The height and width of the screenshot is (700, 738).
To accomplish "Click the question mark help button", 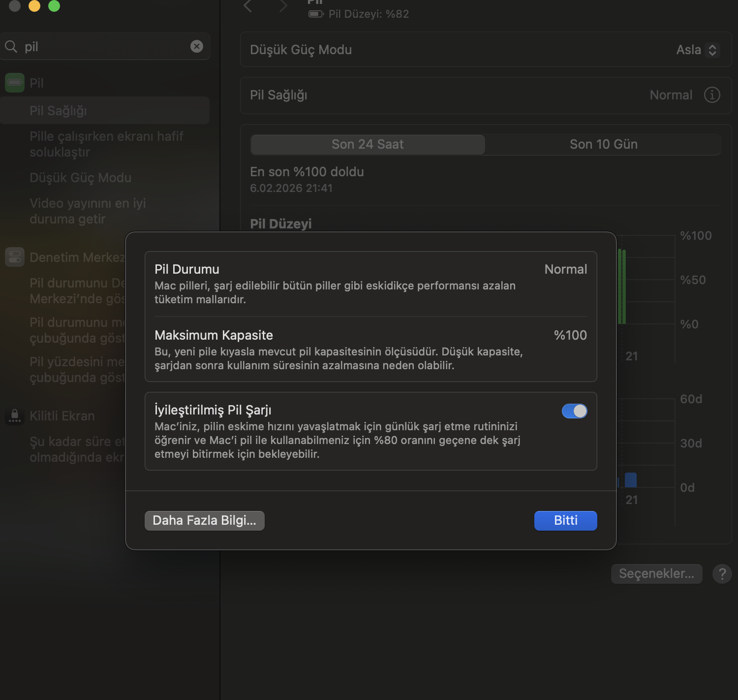I will (722, 574).
